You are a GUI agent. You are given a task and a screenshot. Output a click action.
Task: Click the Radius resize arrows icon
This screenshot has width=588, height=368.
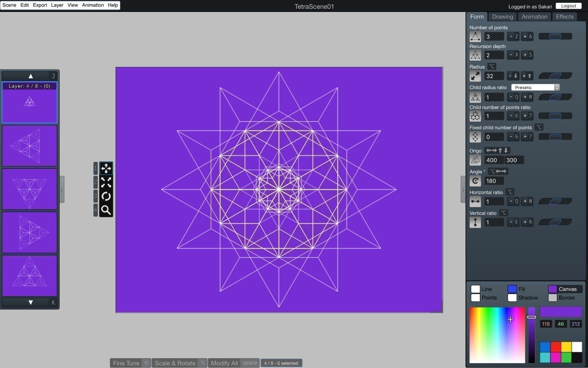point(475,76)
